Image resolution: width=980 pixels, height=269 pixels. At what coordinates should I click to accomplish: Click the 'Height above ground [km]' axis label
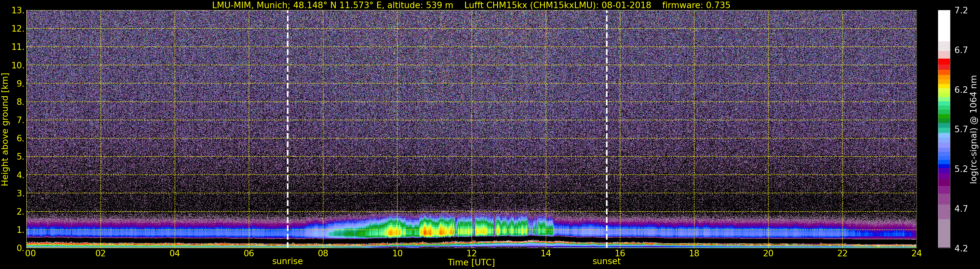click(5, 130)
